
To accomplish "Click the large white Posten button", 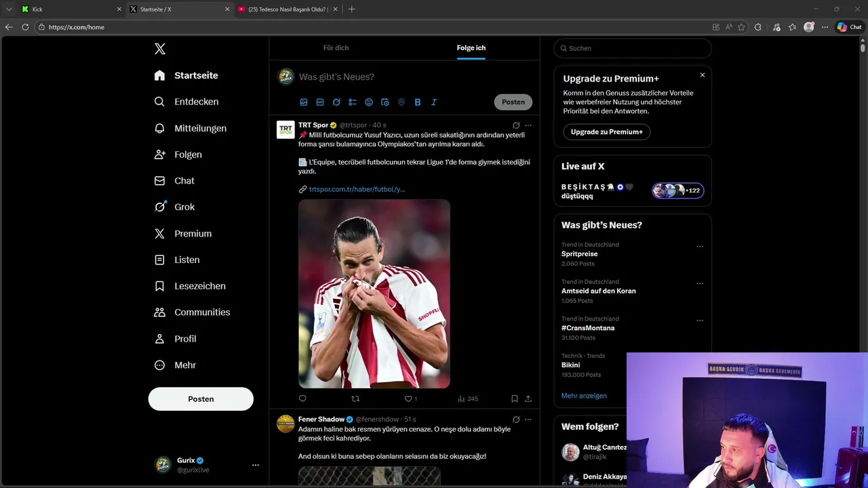I will tap(201, 399).
